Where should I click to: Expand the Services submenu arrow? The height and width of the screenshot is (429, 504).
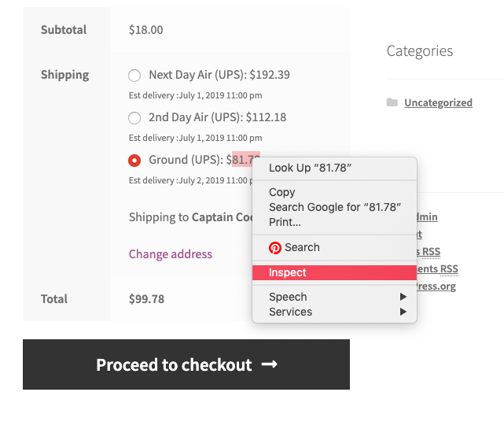pos(403,312)
